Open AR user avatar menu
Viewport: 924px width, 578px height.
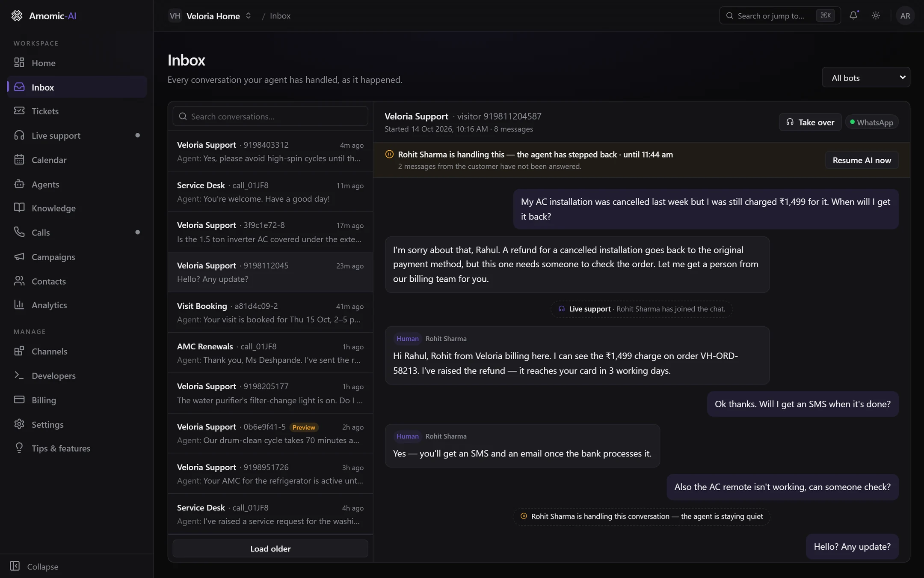click(905, 15)
